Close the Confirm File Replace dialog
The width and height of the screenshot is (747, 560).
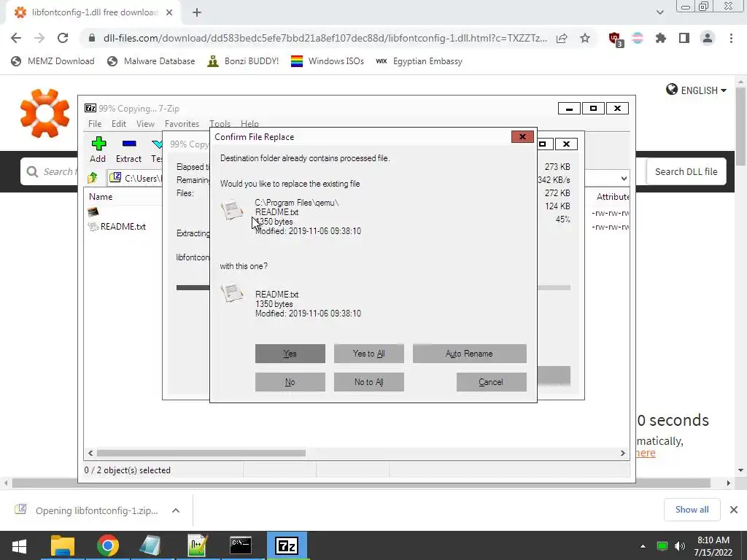pos(522,136)
